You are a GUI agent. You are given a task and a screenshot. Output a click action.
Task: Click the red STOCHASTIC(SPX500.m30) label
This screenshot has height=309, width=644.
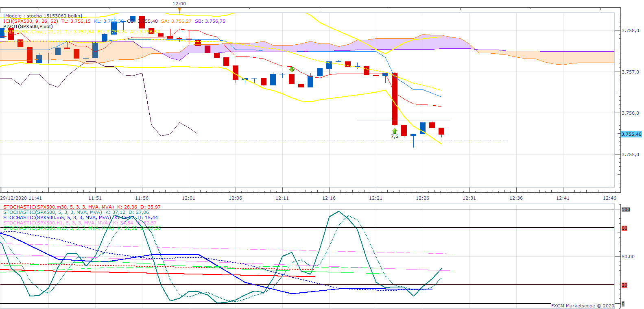(x=59, y=207)
